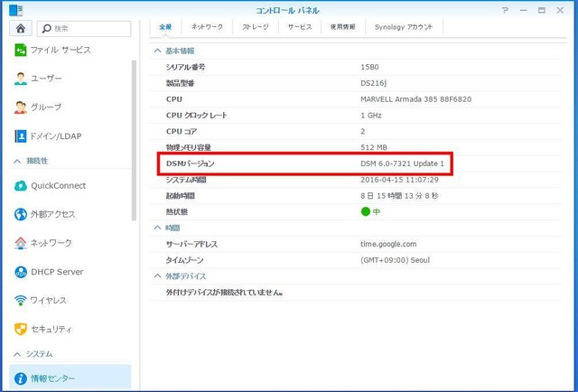Click the シリアル番号 label
578x392 pixels.
click(185, 67)
